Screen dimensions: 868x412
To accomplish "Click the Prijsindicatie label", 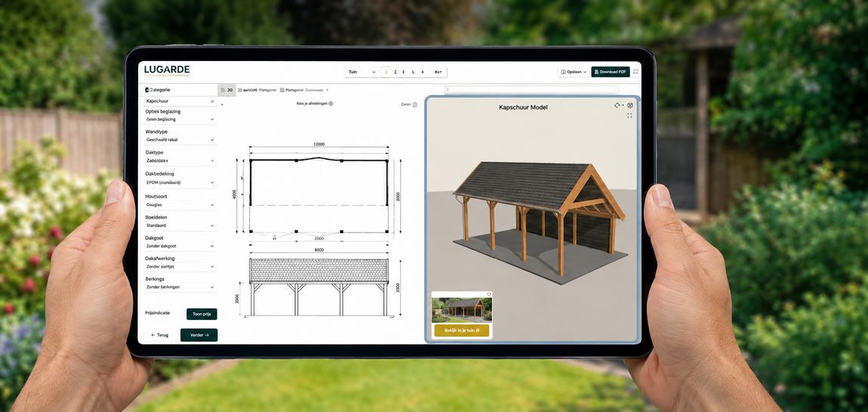I will click(158, 313).
